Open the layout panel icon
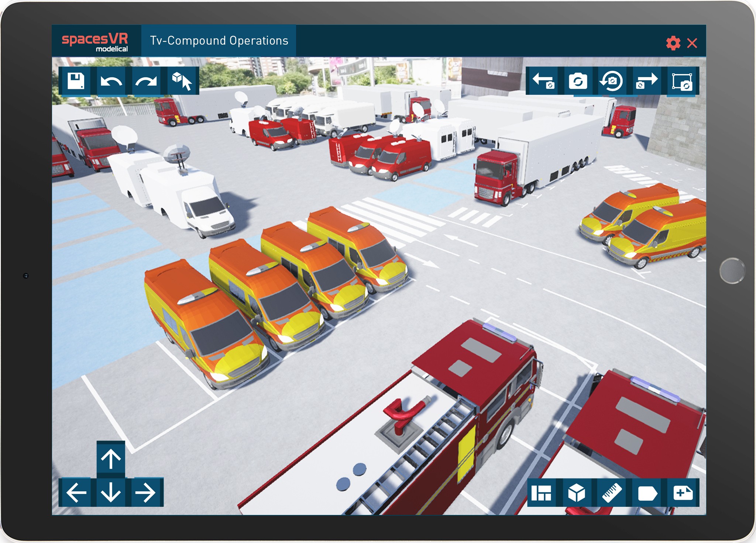This screenshot has width=756, height=543. (542, 492)
